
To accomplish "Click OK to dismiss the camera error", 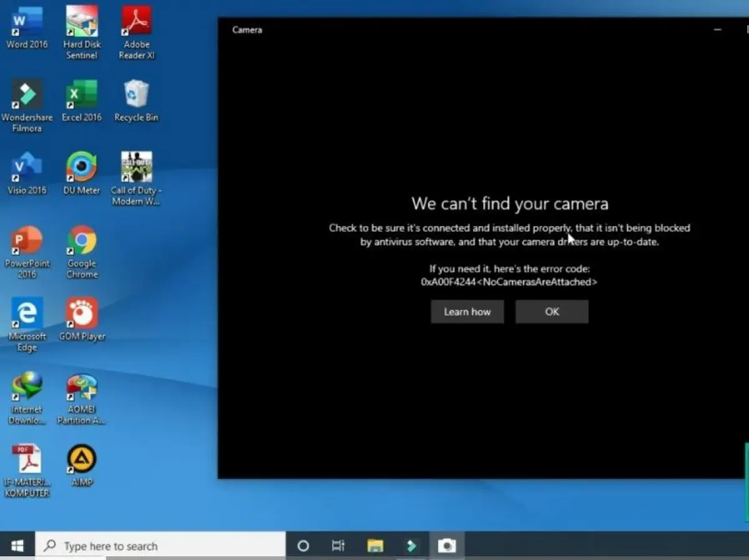I will [551, 312].
